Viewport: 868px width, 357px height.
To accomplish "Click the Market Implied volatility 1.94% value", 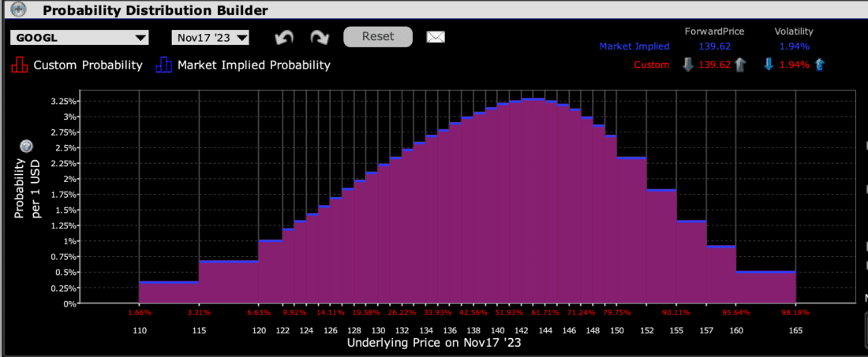I will click(x=795, y=46).
